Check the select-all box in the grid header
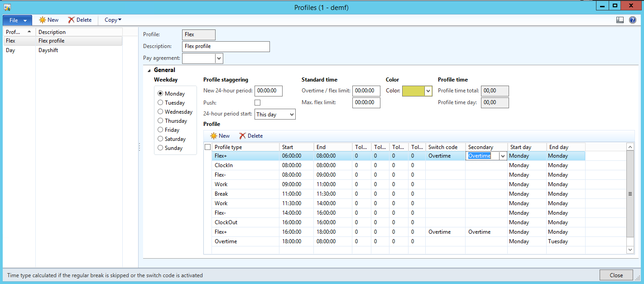The height and width of the screenshot is (284, 644). [x=207, y=147]
